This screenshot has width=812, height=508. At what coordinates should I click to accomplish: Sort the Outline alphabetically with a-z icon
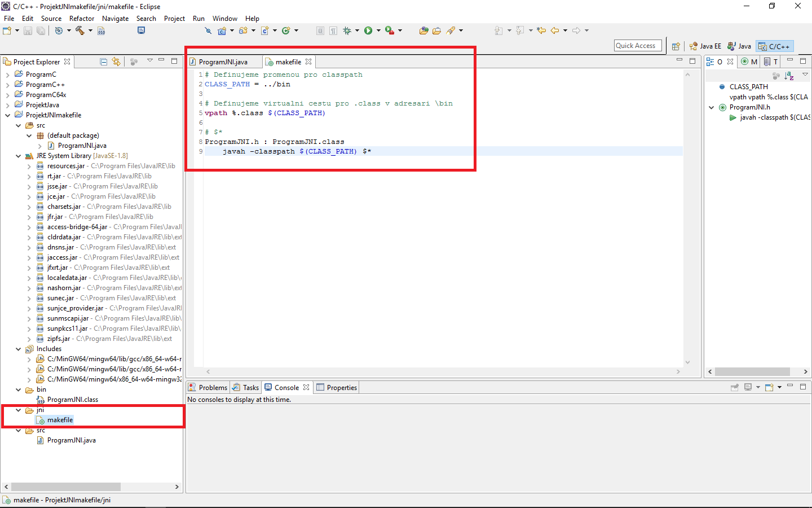click(789, 75)
